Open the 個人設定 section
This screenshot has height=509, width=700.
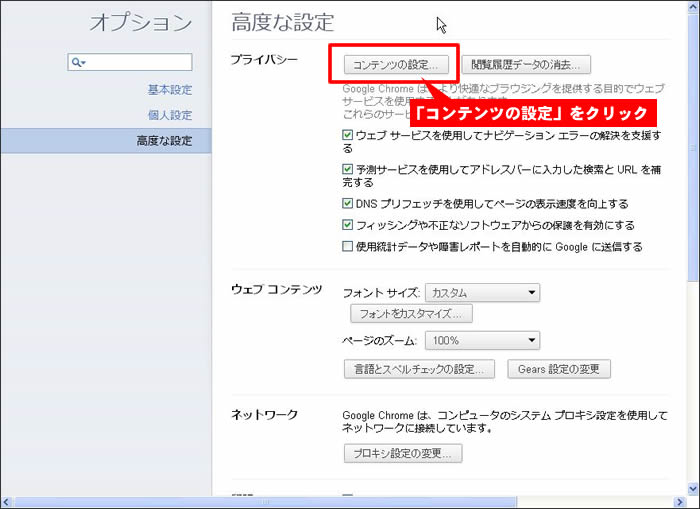[x=170, y=115]
